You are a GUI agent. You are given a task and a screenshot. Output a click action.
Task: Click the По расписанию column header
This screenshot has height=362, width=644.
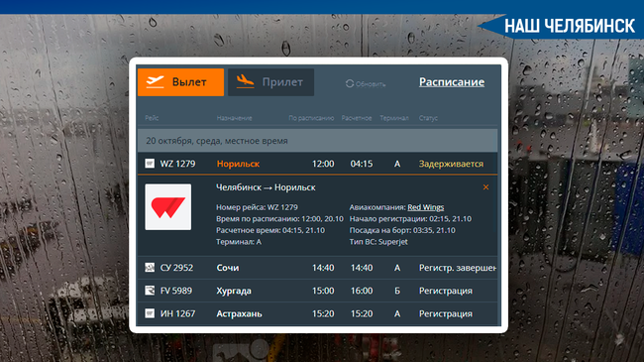pyautogui.click(x=311, y=118)
